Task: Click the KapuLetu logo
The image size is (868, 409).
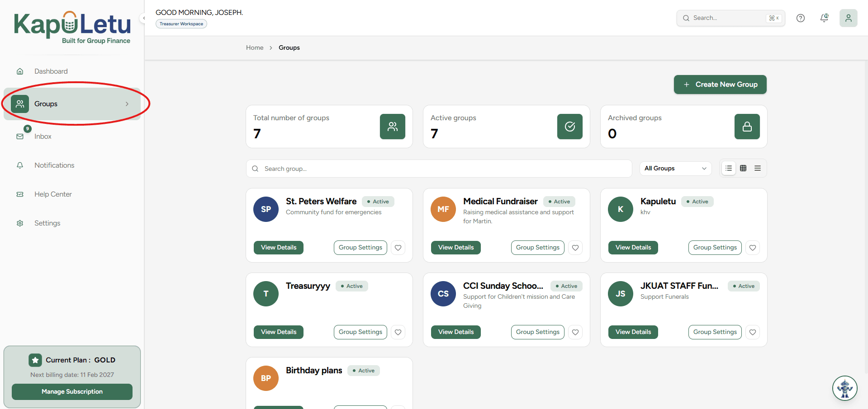Action: [x=72, y=27]
